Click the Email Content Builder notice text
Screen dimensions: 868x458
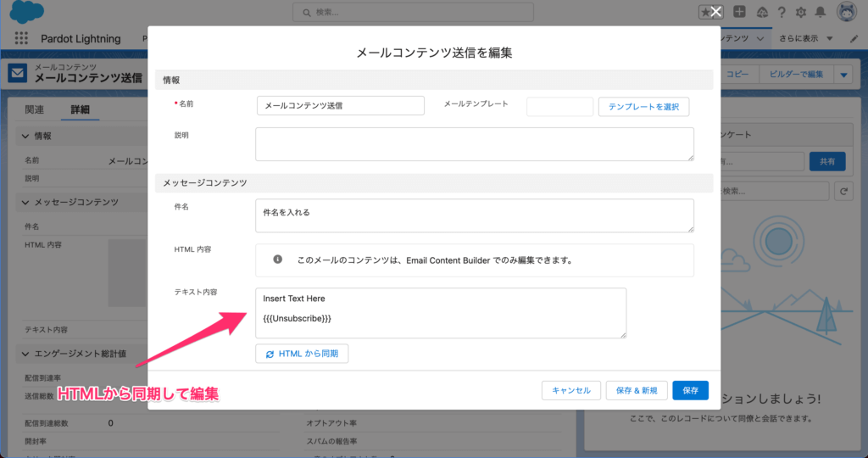pos(435,260)
